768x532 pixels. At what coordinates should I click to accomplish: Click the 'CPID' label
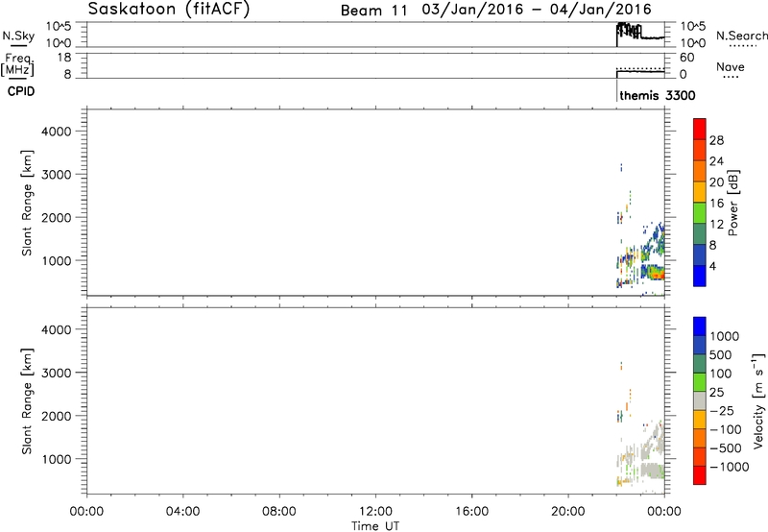[x=21, y=91]
